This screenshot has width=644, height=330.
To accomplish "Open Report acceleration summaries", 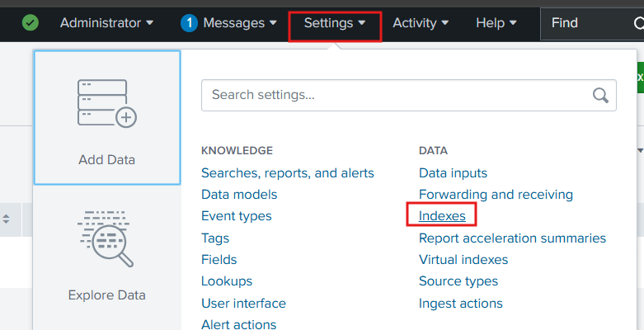I will (512, 238).
